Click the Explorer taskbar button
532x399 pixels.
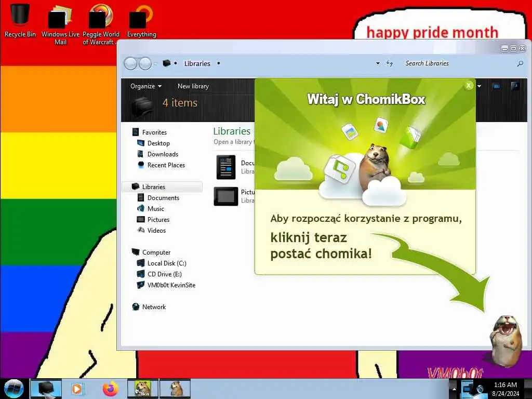(46, 389)
